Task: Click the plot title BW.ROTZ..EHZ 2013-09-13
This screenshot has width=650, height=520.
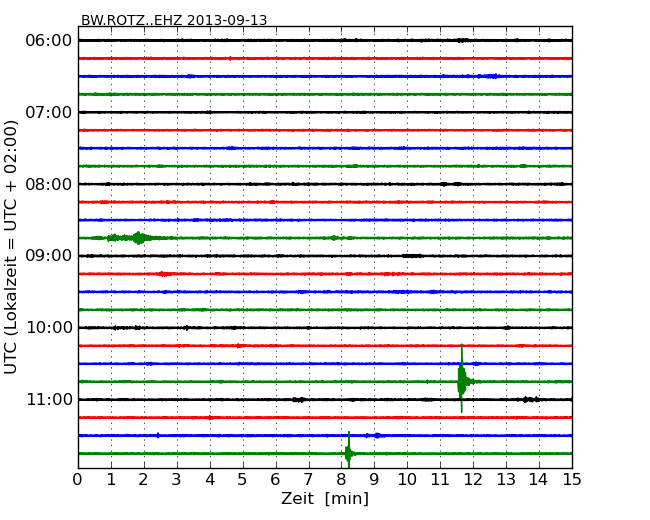Action: coord(174,20)
